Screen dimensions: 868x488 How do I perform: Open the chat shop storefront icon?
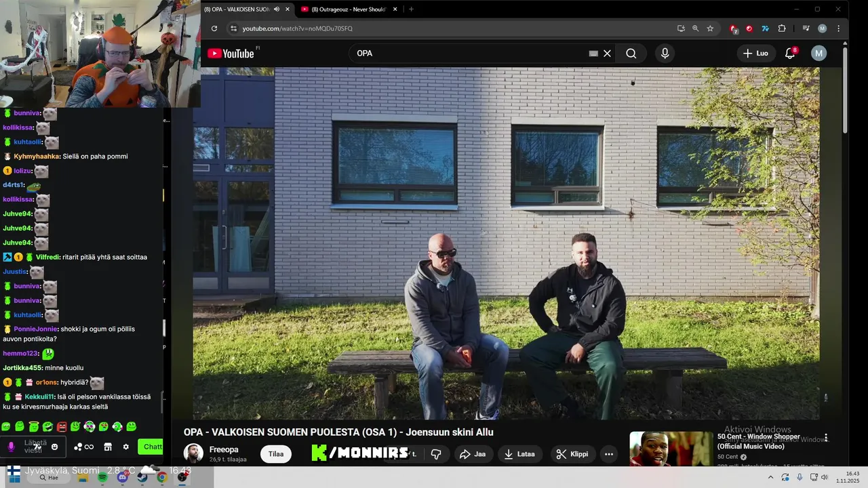point(107,447)
